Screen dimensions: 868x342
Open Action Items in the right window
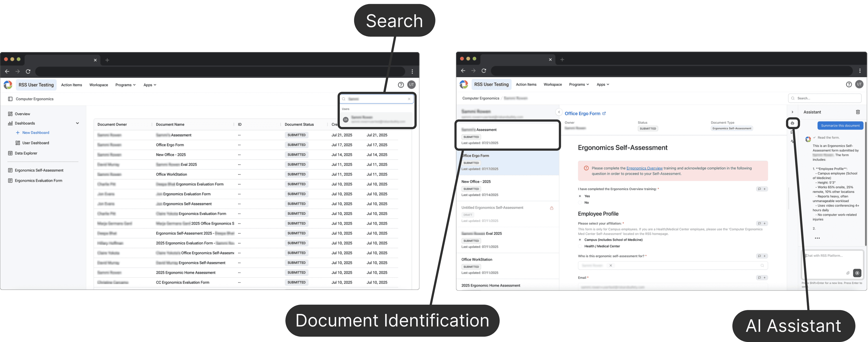point(526,85)
